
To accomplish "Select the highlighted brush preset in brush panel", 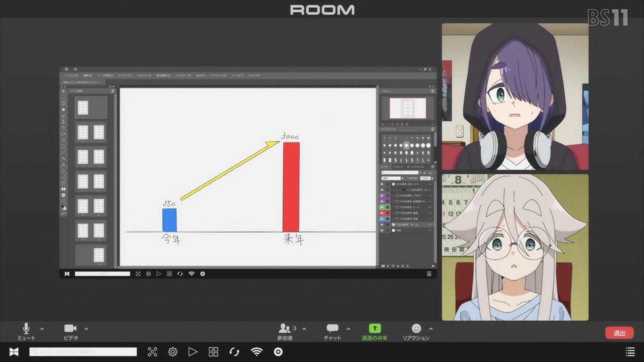I will (x=407, y=145).
